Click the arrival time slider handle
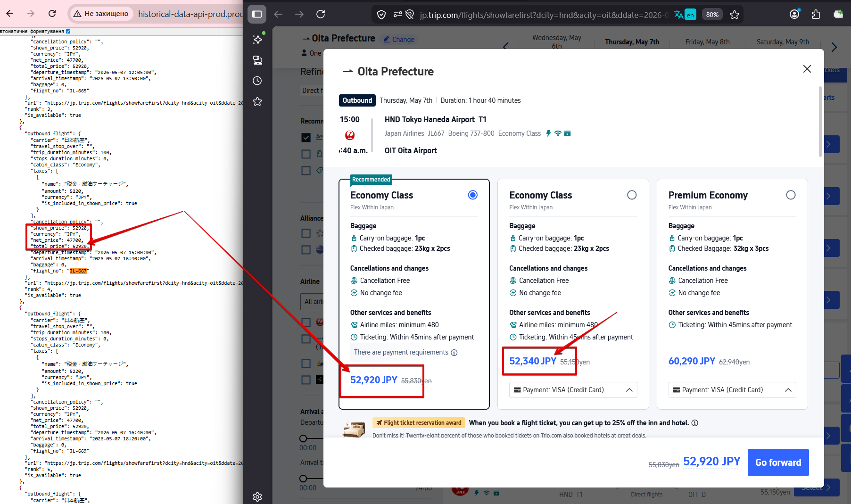Viewport: 851px width, 504px height. pyautogui.click(x=303, y=479)
